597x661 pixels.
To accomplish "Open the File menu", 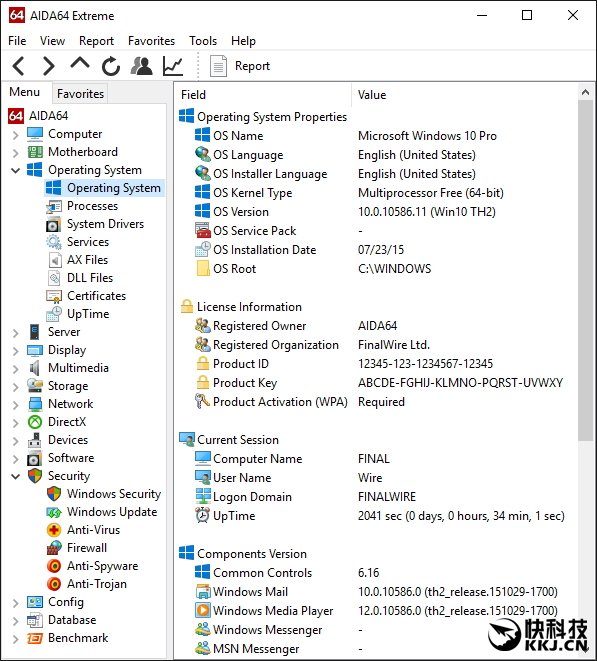I will click(x=17, y=41).
